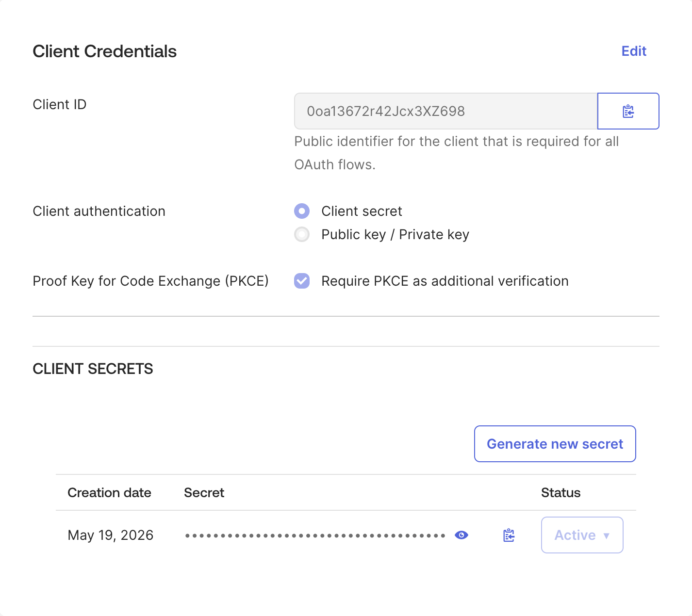
Task: Copy the client secret to clipboard
Action: 509,535
